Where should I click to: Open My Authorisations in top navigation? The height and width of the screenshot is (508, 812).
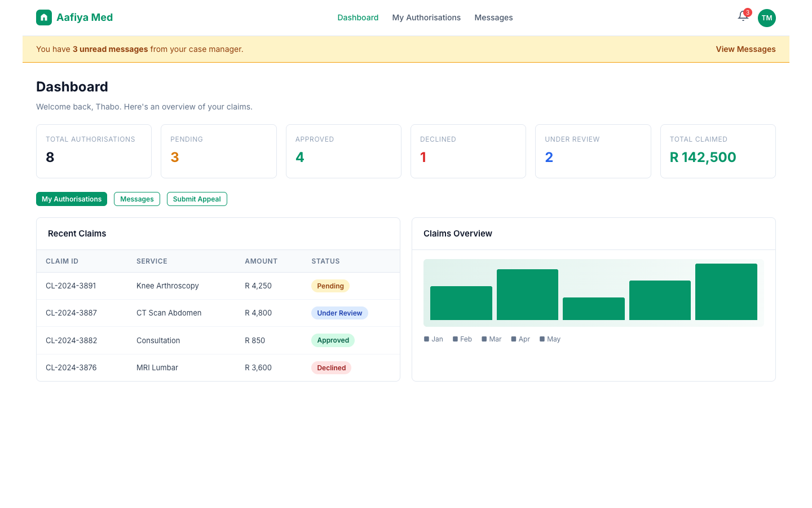pos(426,17)
